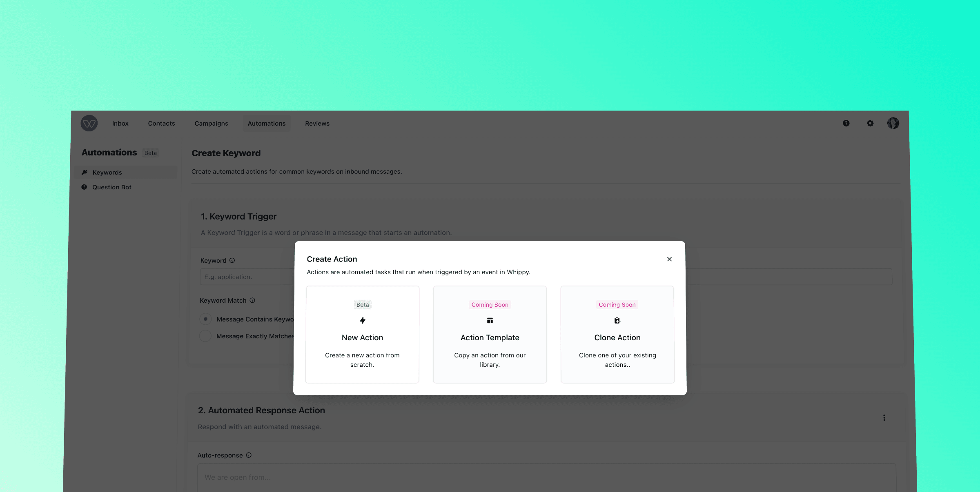Open the help question mark icon

846,123
